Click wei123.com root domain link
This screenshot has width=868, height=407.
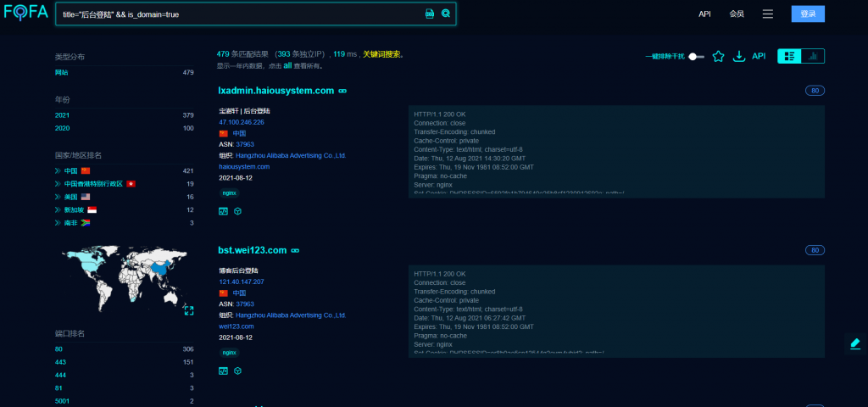(236, 326)
